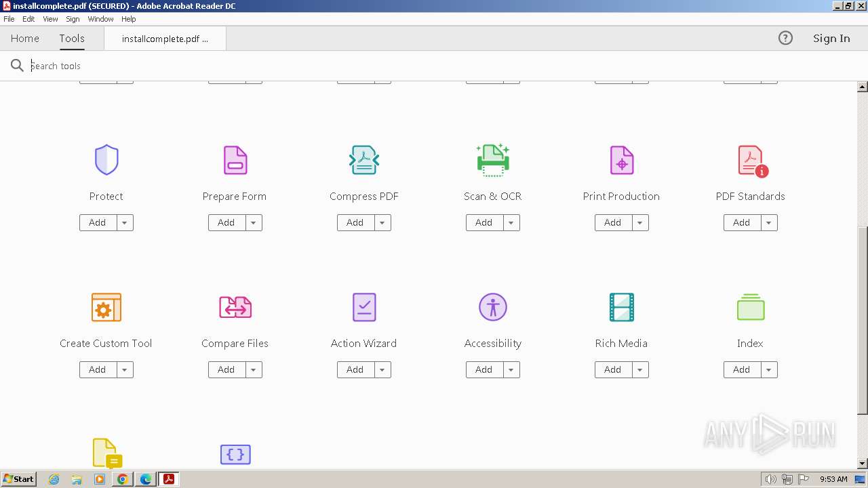Add the Compress PDF tool
868x488 pixels.
(355, 222)
